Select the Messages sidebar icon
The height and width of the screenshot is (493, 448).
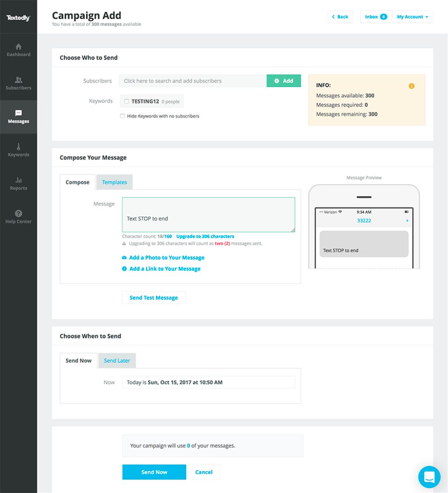click(18, 117)
